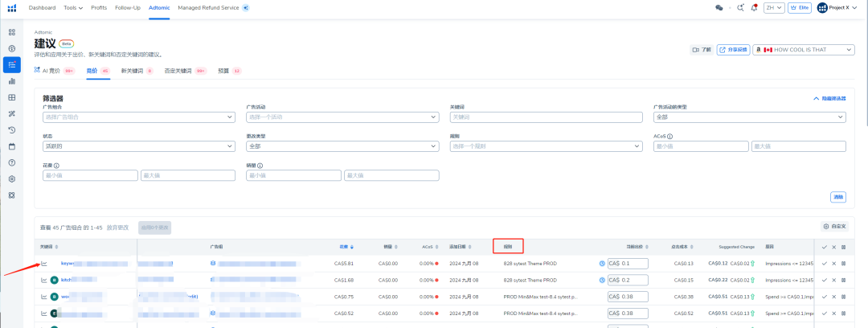Click the ACoS 最小值 field

(701, 146)
